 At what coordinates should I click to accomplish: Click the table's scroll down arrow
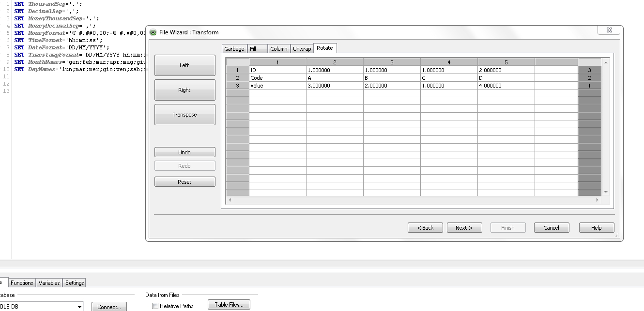click(605, 192)
